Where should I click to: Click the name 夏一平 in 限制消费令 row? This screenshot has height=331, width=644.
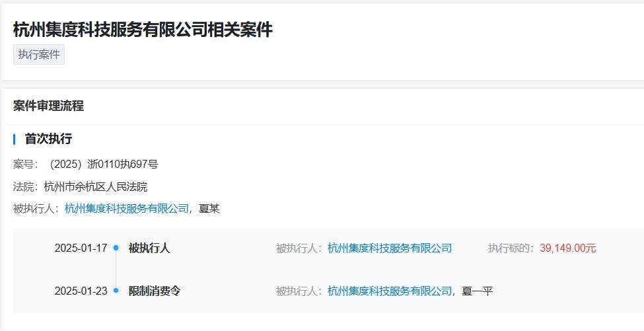coord(478,291)
